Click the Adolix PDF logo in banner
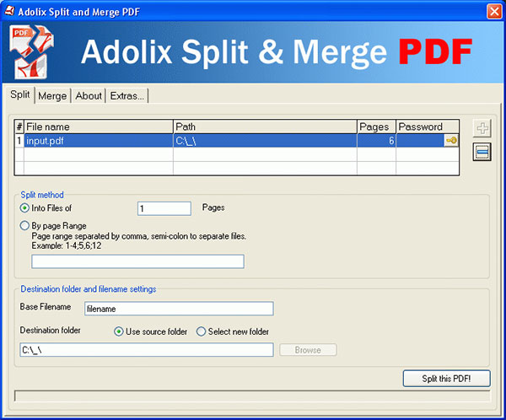Screen dimensions: 506x420 29,51
